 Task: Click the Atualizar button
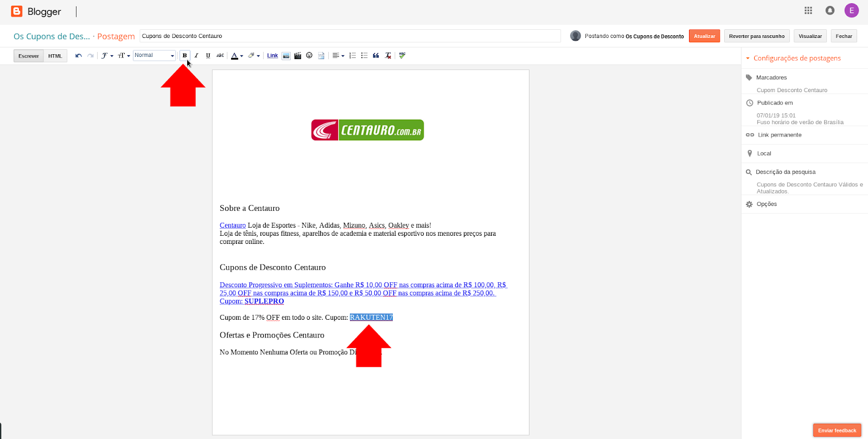click(704, 36)
